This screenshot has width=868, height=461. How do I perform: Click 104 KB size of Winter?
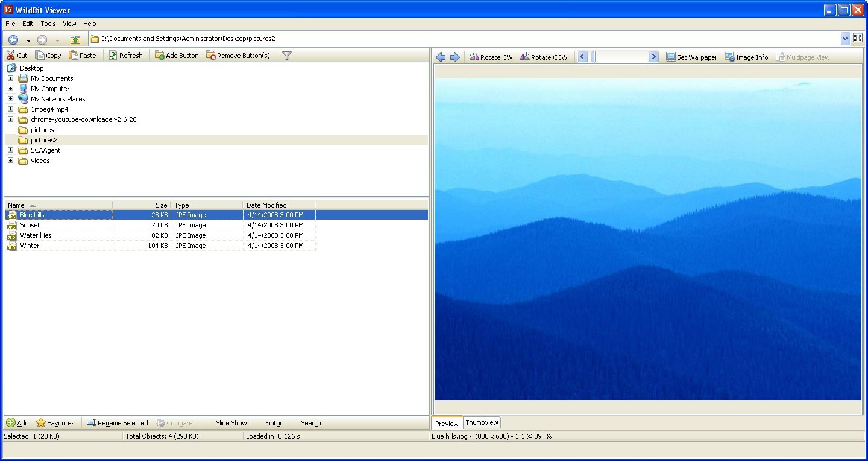pyautogui.click(x=158, y=246)
